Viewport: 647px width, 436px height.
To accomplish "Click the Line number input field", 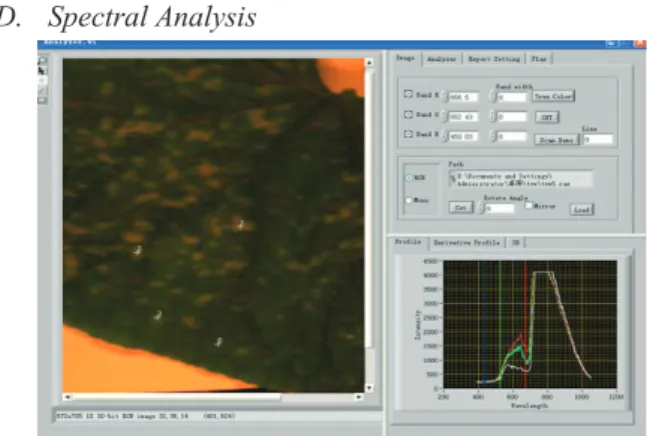I will coord(598,139).
